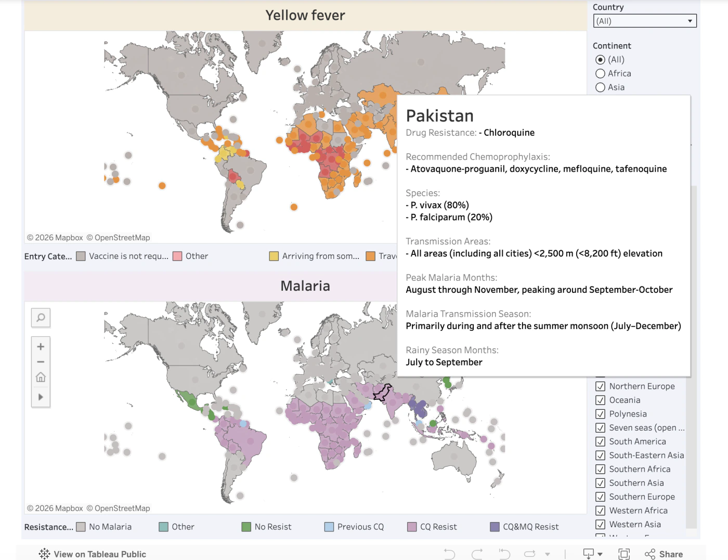Share this visualization
Screen dimensions: 728x560
[x=664, y=554]
